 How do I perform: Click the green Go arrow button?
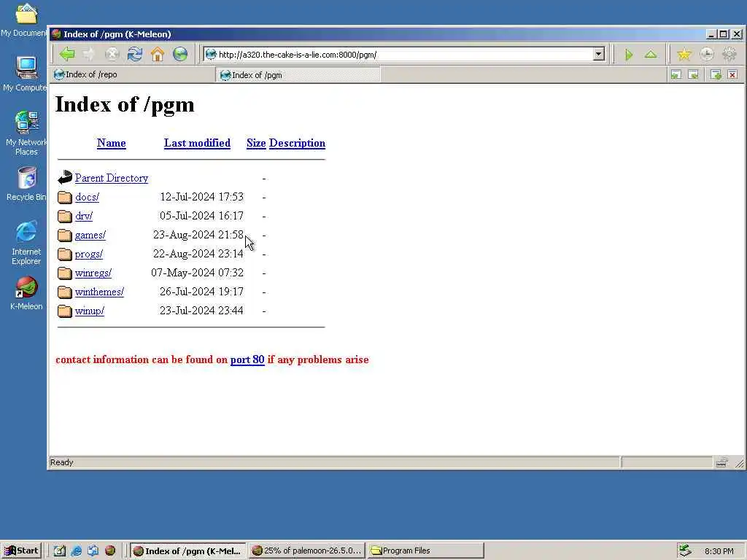click(x=628, y=55)
